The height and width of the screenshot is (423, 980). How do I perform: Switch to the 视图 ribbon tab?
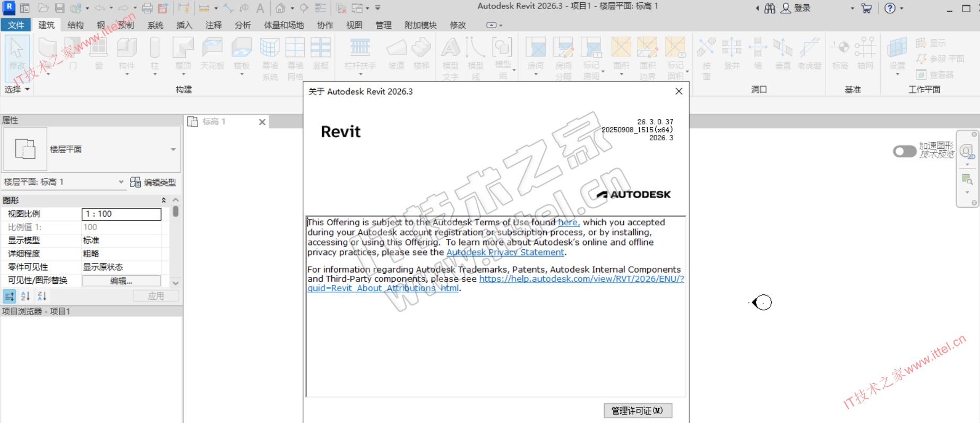(x=354, y=25)
